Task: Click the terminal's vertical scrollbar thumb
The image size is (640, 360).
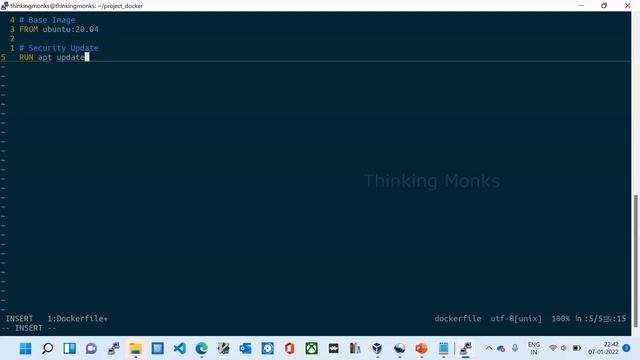Action: [x=636, y=261]
